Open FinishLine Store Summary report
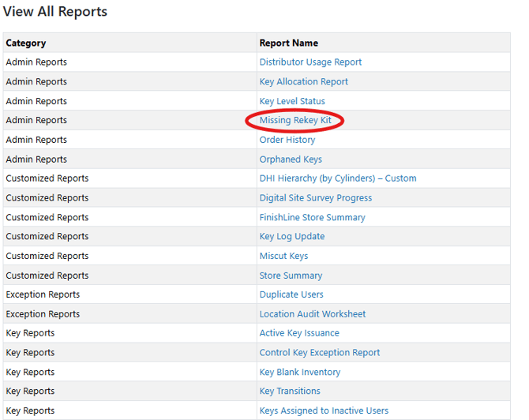Viewport: 529px width, 420px height. (312, 217)
